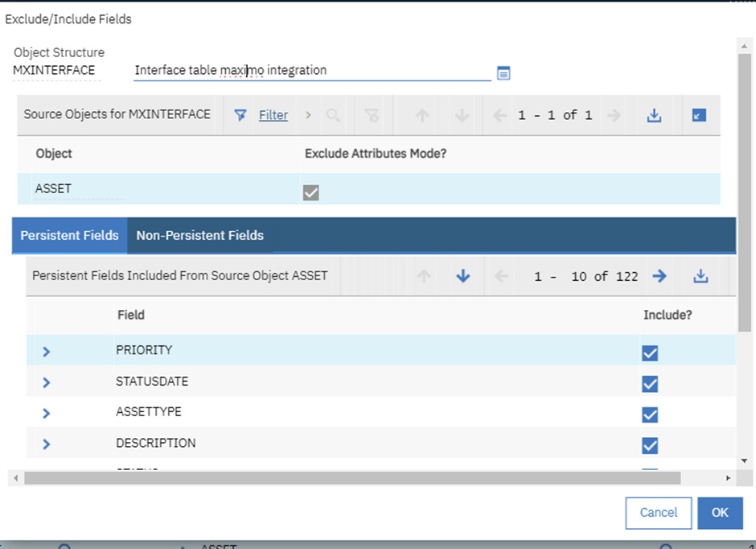Click the Object Structure description input field

312,71
